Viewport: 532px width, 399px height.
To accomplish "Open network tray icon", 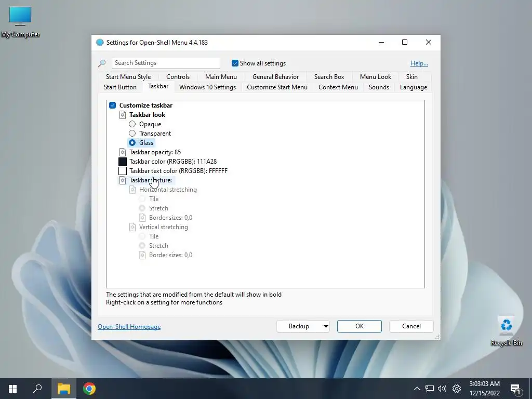I will [430, 389].
